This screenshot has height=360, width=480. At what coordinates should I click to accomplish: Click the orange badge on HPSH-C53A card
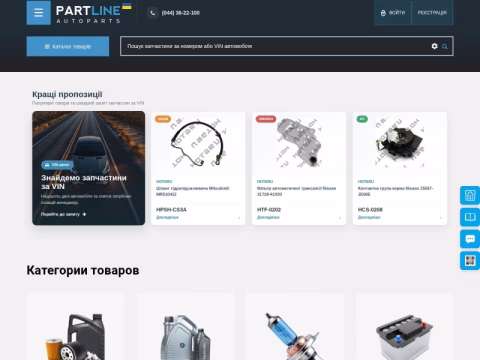click(x=163, y=119)
